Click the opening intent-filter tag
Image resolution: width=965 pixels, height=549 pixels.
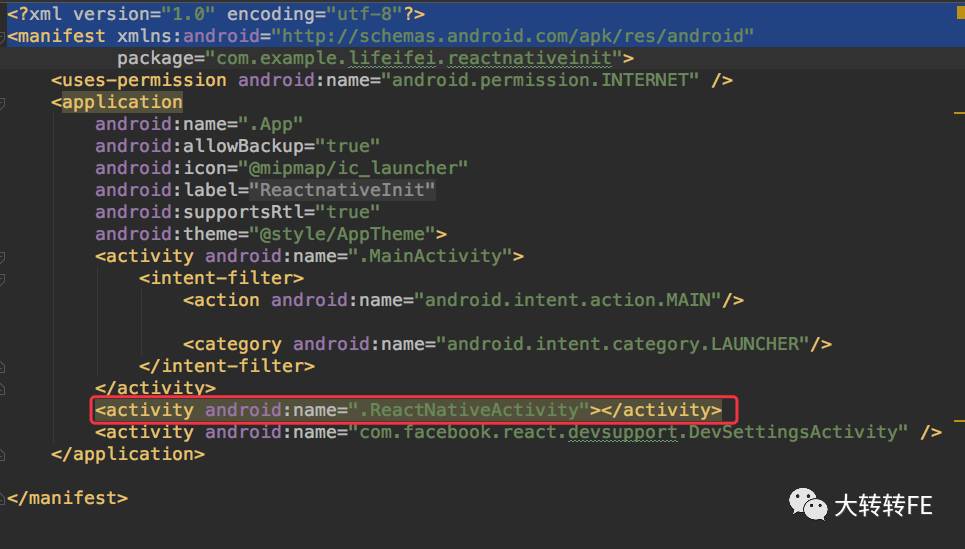[222, 278]
